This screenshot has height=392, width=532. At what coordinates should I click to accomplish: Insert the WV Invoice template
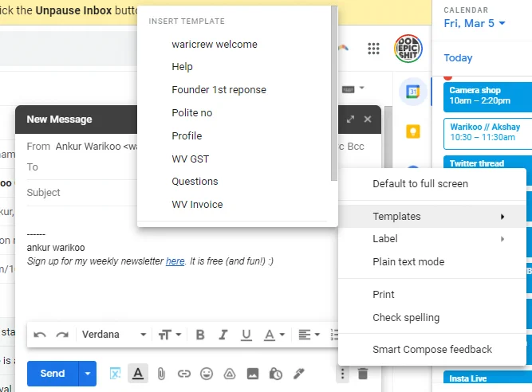click(197, 204)
